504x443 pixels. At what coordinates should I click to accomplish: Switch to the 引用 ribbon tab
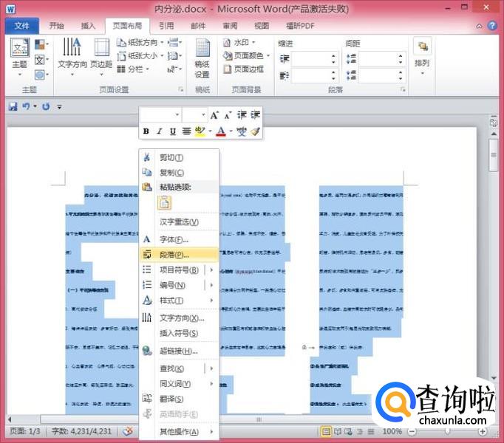tap(166, 26)
